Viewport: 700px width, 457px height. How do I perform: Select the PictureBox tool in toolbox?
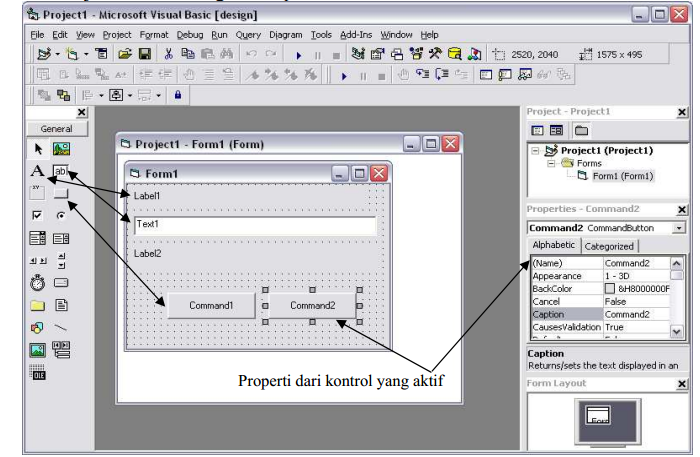[61, 149]
